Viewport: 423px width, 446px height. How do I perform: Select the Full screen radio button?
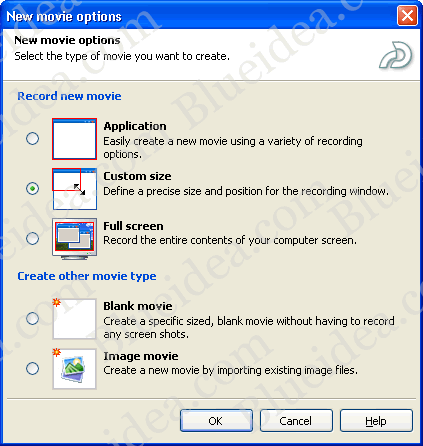tap(32, 238)
